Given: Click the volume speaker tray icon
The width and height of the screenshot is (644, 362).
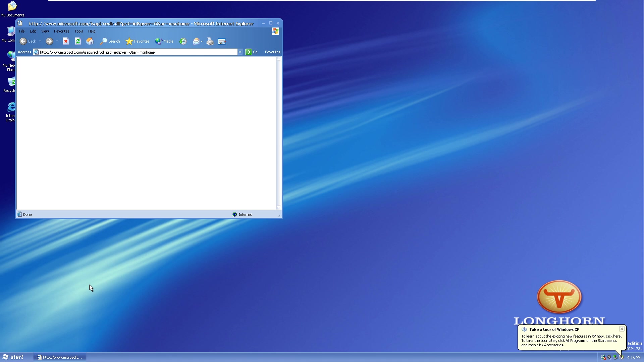Looking at the screenshot, I should (x=609, y=357).
